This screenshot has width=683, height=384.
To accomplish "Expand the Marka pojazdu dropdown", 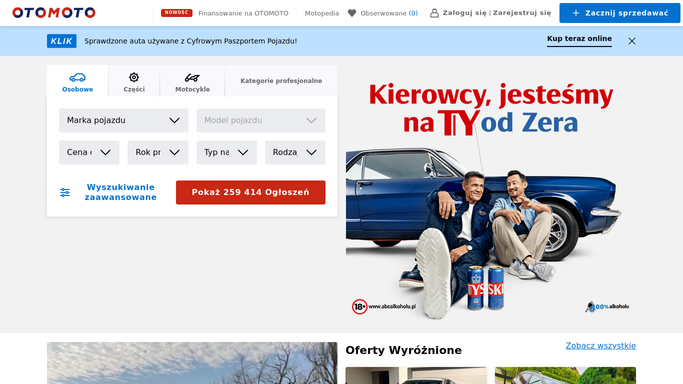I will 123,120.
